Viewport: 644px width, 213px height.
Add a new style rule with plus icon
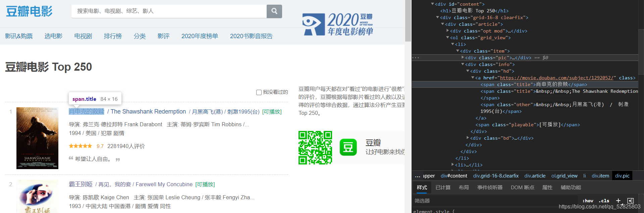click(618, 201)
